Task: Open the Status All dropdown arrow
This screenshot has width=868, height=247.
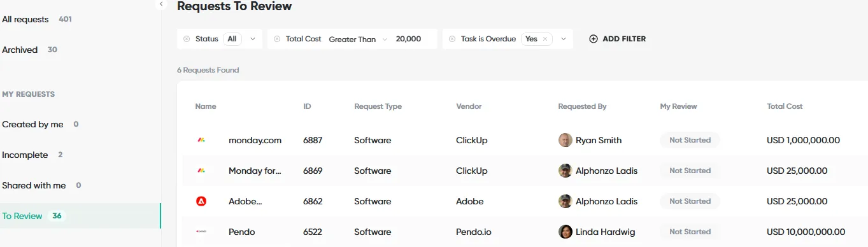Action: pyautogui.click(x=253, y=39)
